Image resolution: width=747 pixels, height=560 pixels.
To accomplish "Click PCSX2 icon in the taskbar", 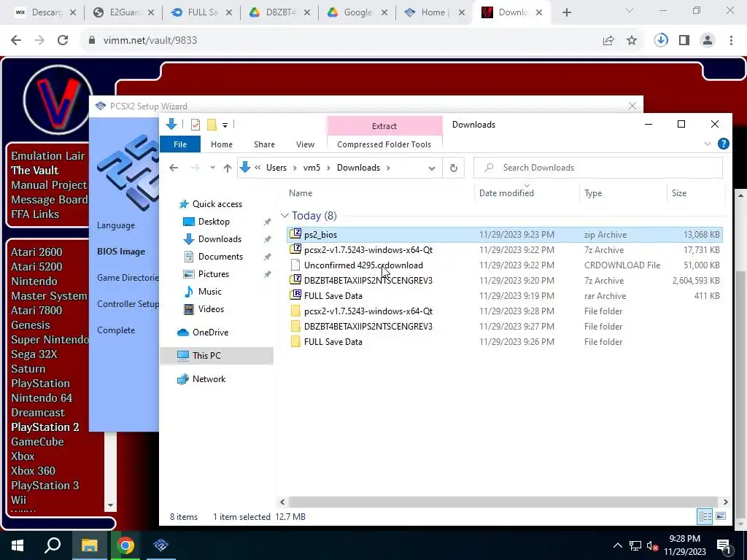I will coord(160,545).
